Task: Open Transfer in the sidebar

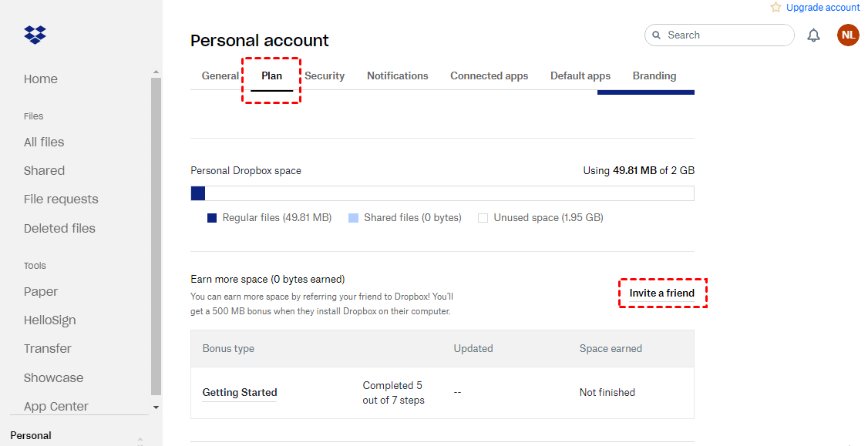Action: point(48,349)
